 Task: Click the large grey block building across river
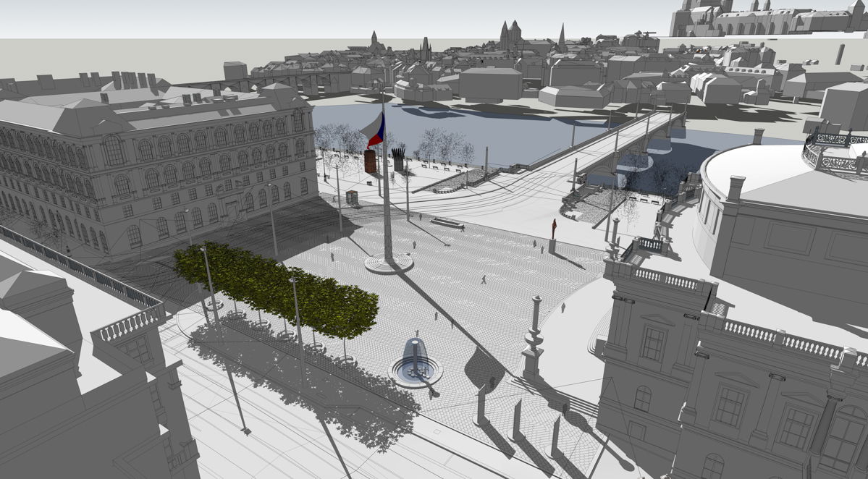(x=490, y=83)
